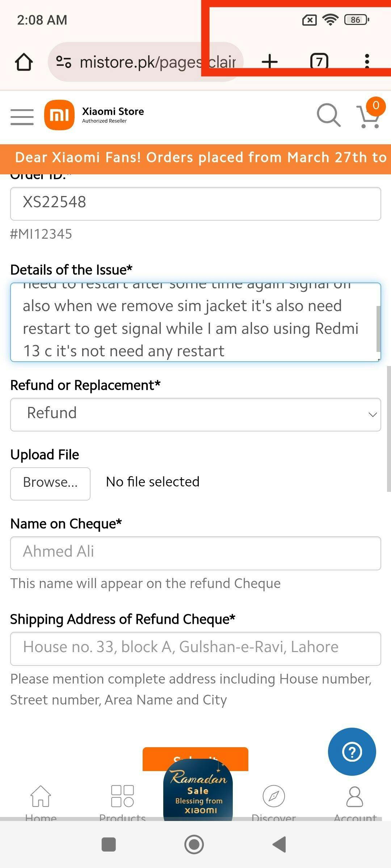391x868 pixels.
Task: Click the Details of the Issue scrollbar
Action: [378, 328]
